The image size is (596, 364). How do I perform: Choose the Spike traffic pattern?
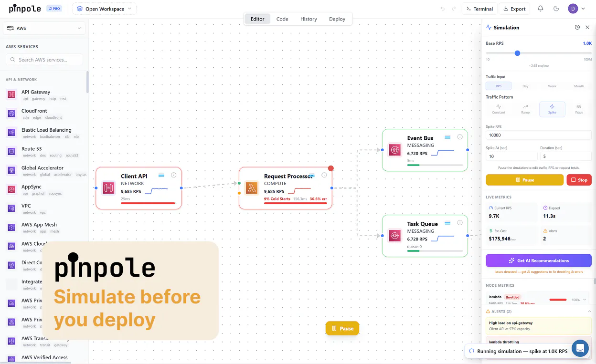[552, 109]
